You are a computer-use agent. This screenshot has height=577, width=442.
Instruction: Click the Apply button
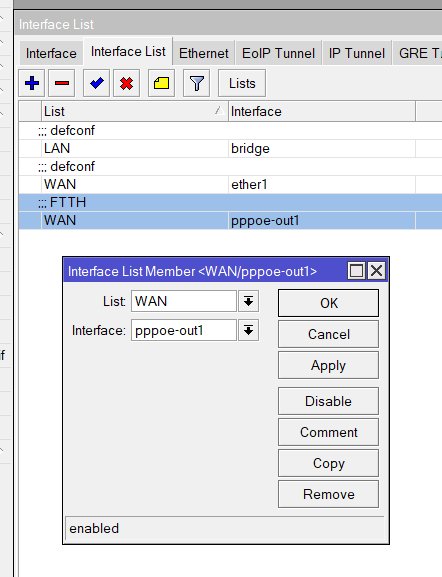[328, 365]
